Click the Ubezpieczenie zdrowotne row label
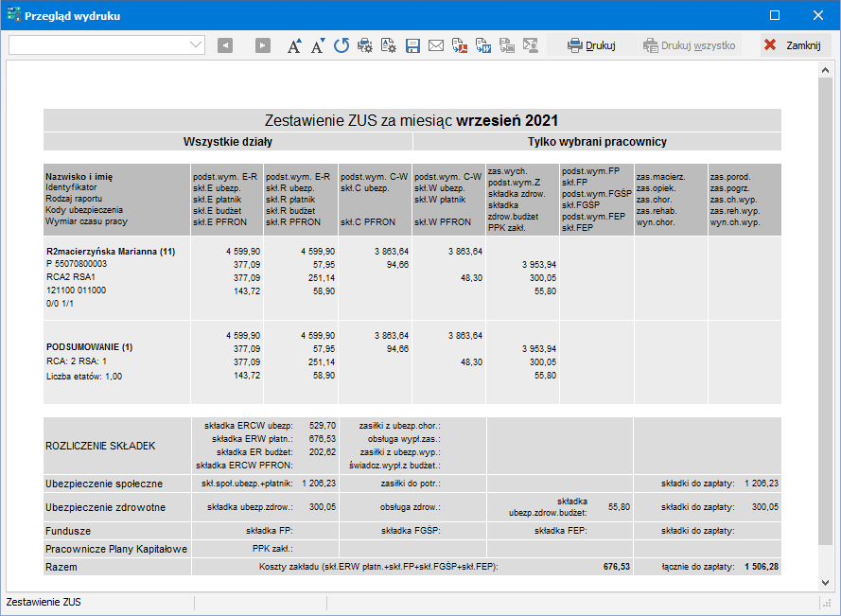Image resolution: width=841 pixels, height=616 pixels. 106,507
